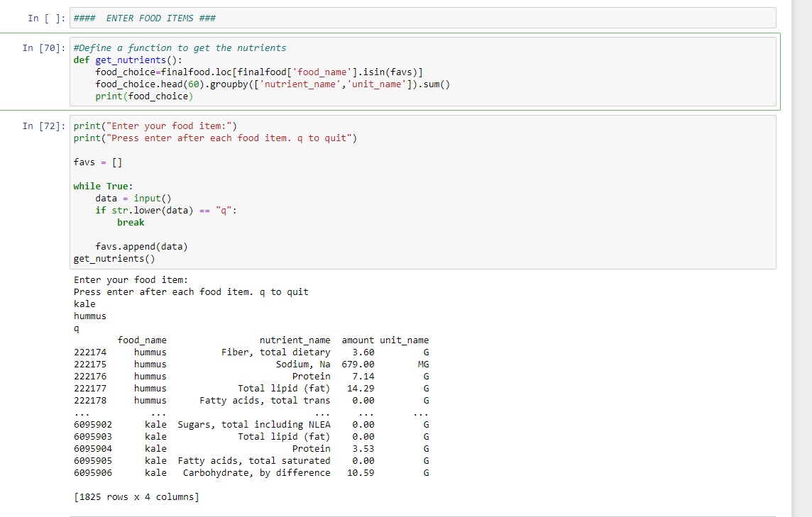Click the 'q' line in the output

(75, 328)
